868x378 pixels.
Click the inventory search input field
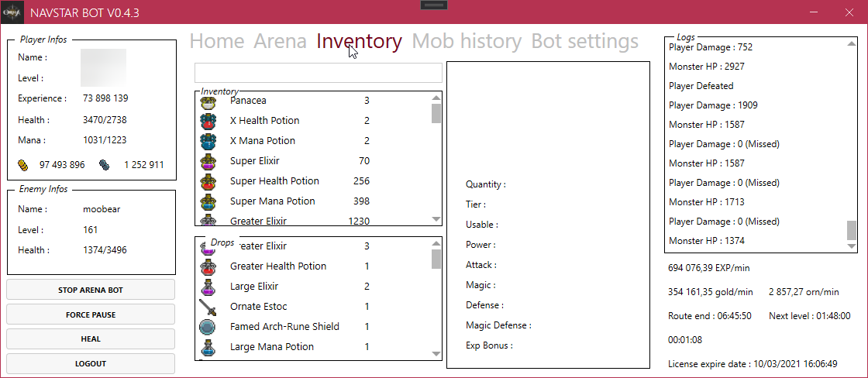(x=318, y=73)
